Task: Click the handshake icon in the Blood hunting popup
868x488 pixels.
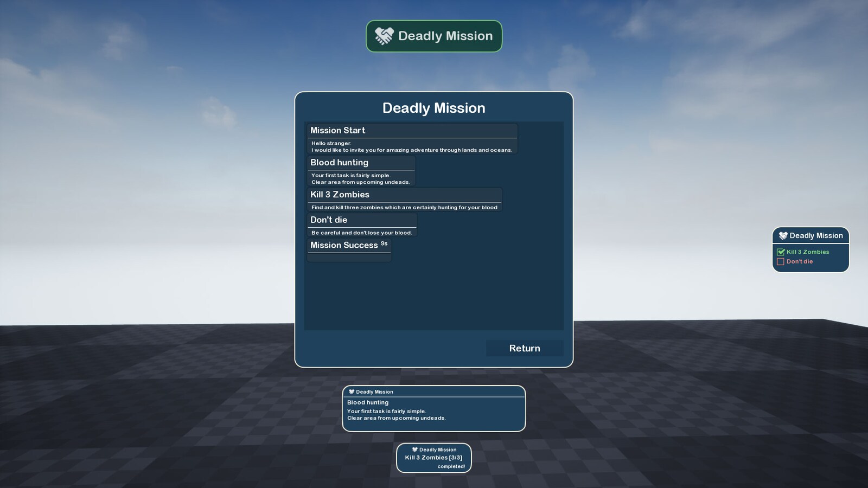Action: tap(352, 391)
